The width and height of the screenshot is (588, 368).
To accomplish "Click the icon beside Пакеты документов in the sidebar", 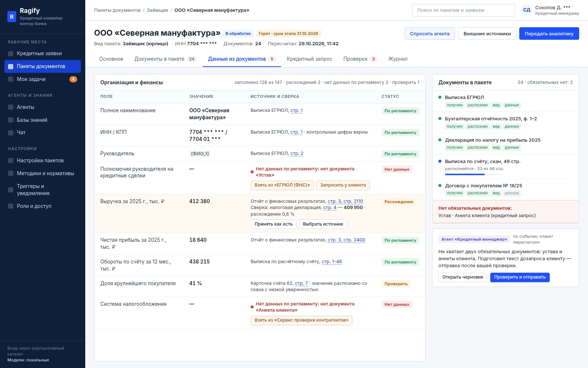I will tap(11, 67).
